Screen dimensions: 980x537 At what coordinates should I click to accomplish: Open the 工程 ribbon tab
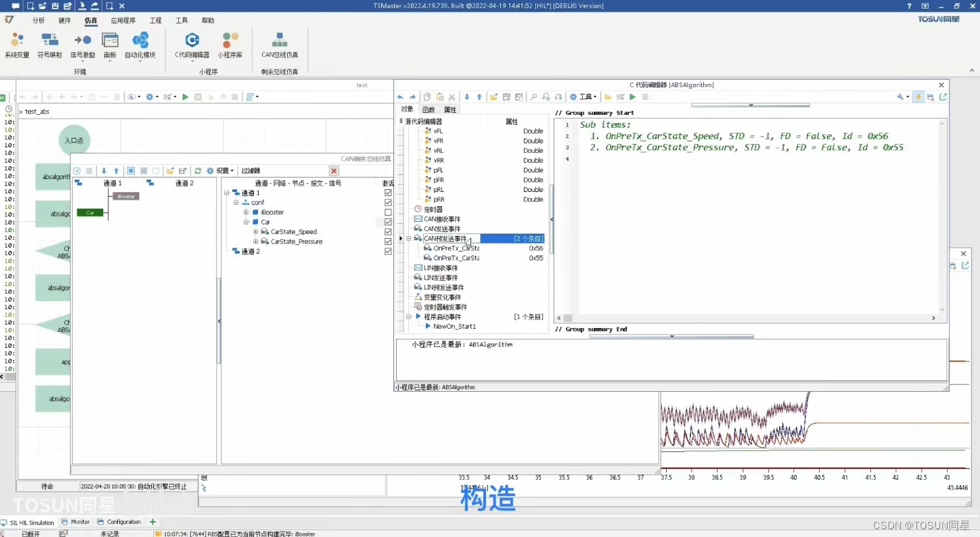[156, 21]
